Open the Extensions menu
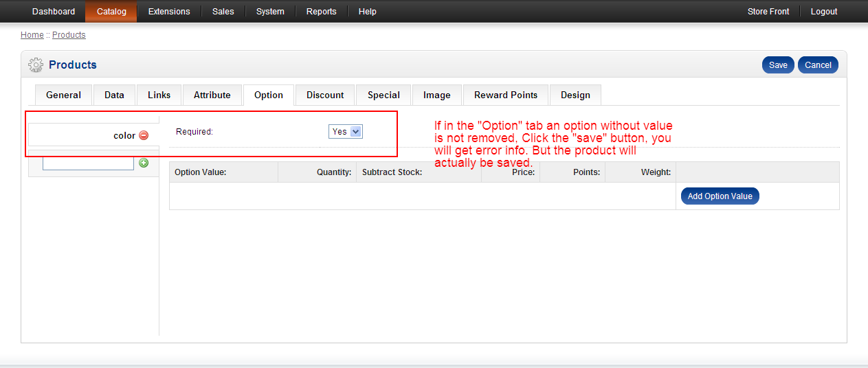This screenshot has width=868, height=368. [x=169, y=12]
